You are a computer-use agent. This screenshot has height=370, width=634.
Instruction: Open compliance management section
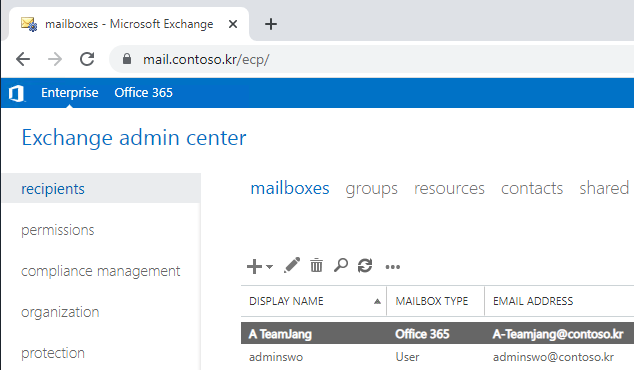[x=101, y=271]
